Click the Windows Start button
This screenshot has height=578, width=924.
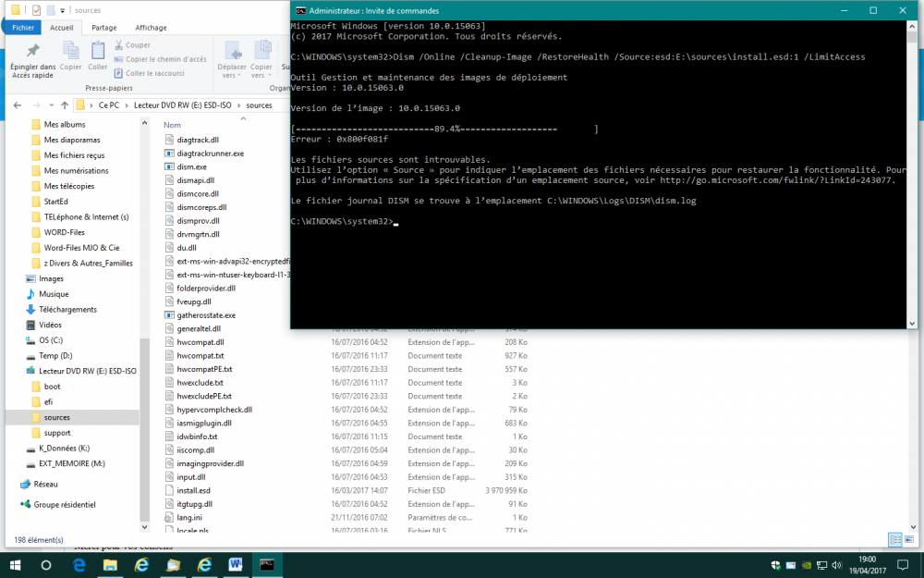(x=15, y=564)
